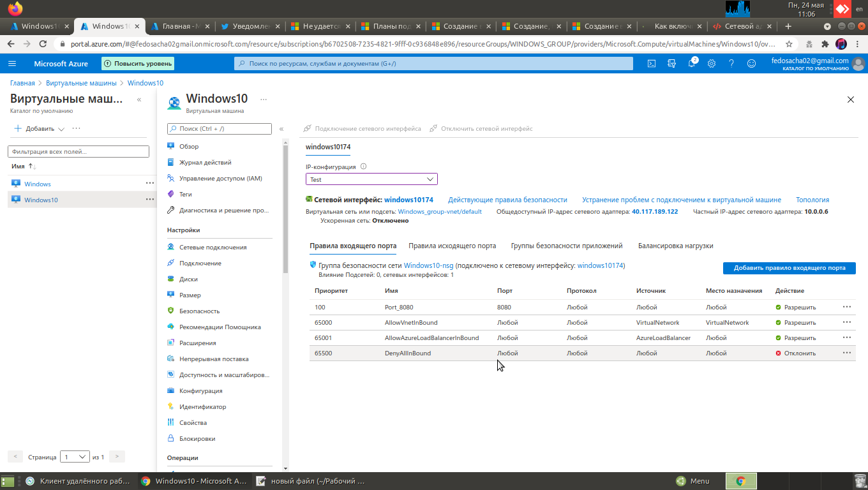Close the Windows10 blade with X
Viewport: 868px width, 490px height.
[850, 100]
